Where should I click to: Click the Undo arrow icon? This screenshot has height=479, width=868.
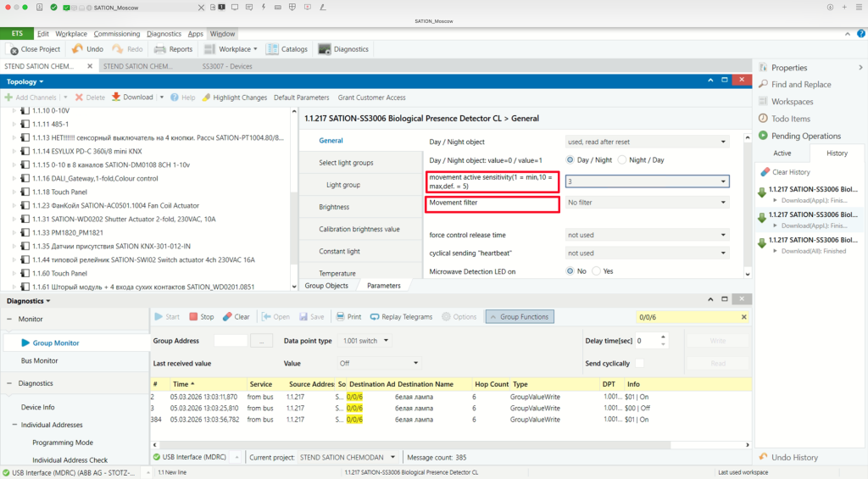click(x=77, y=48)
